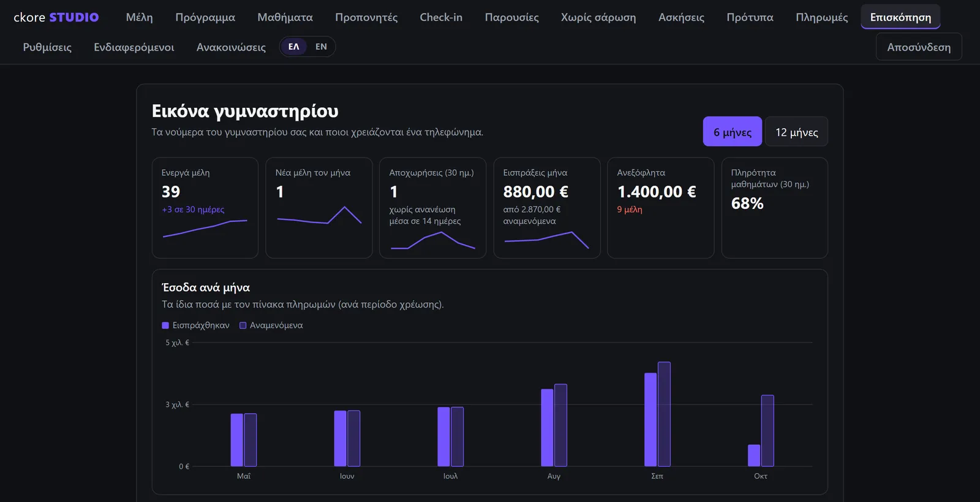Click the Αυγ expected revenue bar
The image size is (980, 502).
pos(560,425)
